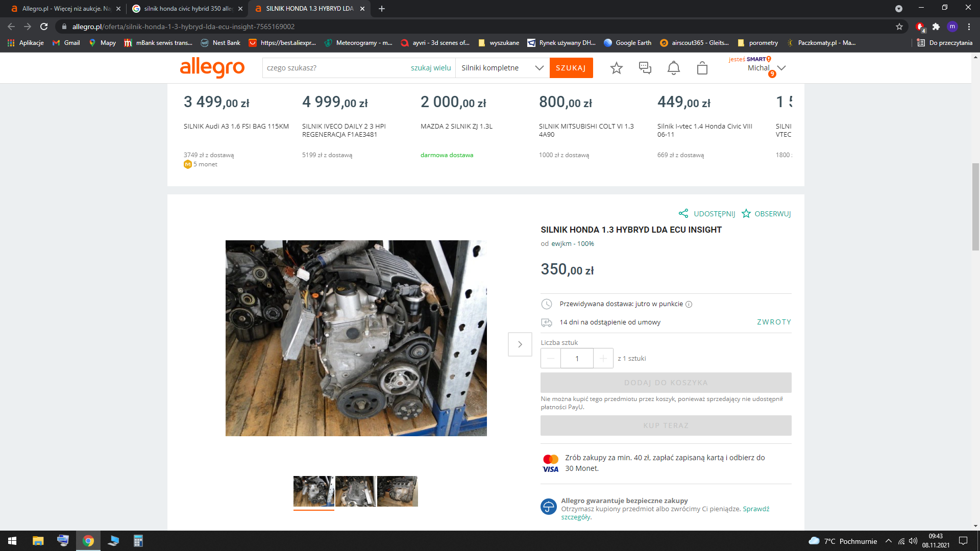
Task: Open messages chat icon in header
Action: pyautogui.click(x=645, y=68)
